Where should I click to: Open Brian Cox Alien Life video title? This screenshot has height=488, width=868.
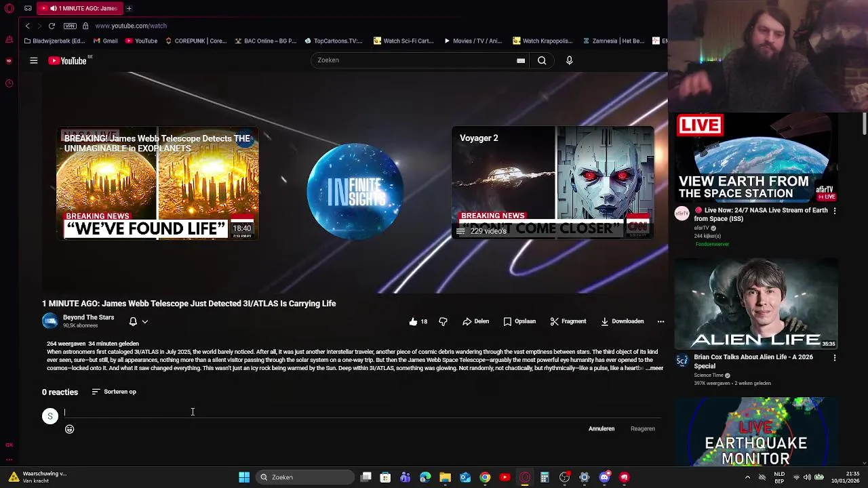click(753, 361)
